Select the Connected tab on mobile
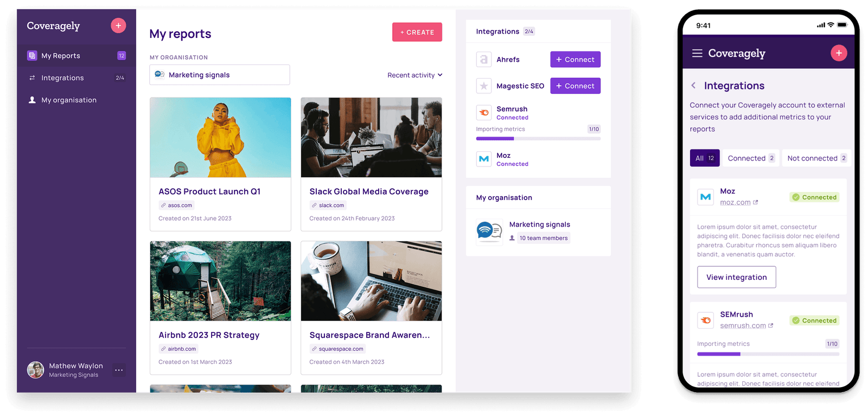The width and height of the screenshot is (868, 417). click(751, 158)
